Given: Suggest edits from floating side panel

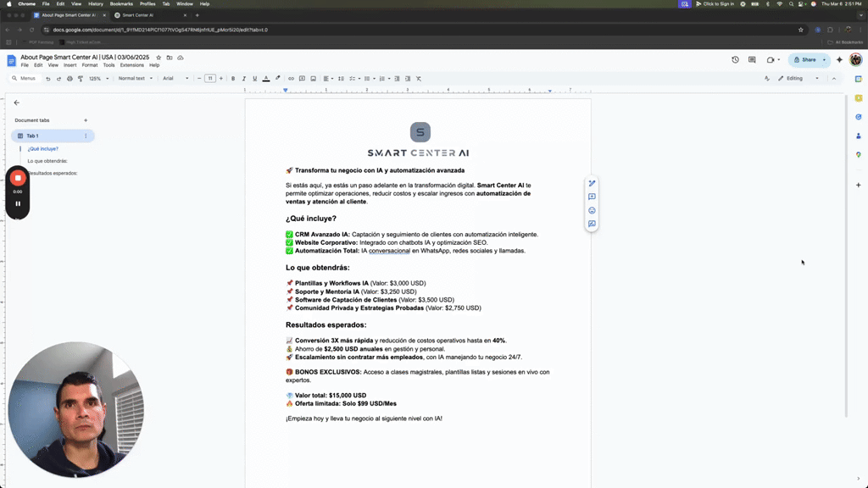Looking at the screenshot, I should (x=592, y=224).
